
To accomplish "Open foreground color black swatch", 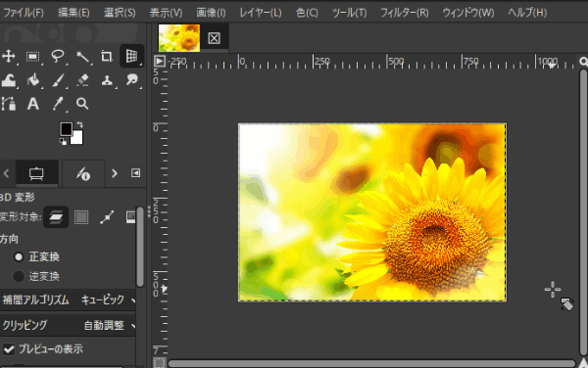I will tap(66, 129).
